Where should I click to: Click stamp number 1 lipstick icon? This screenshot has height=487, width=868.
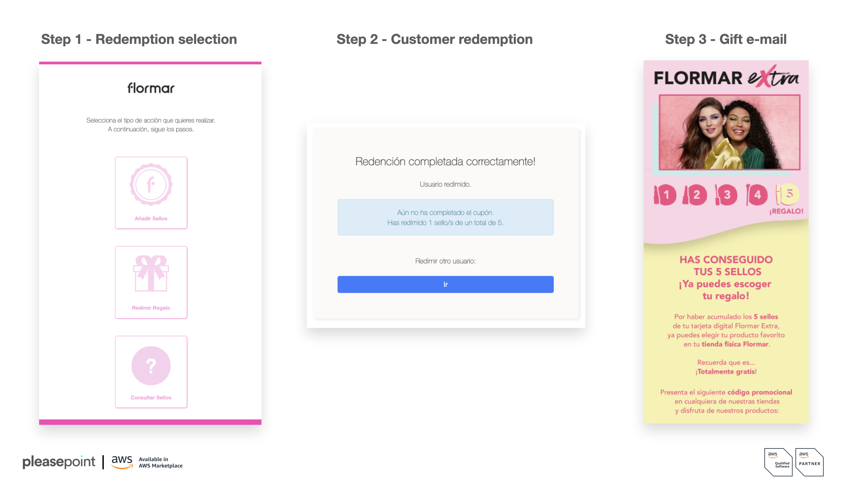[x=665, y=195]
